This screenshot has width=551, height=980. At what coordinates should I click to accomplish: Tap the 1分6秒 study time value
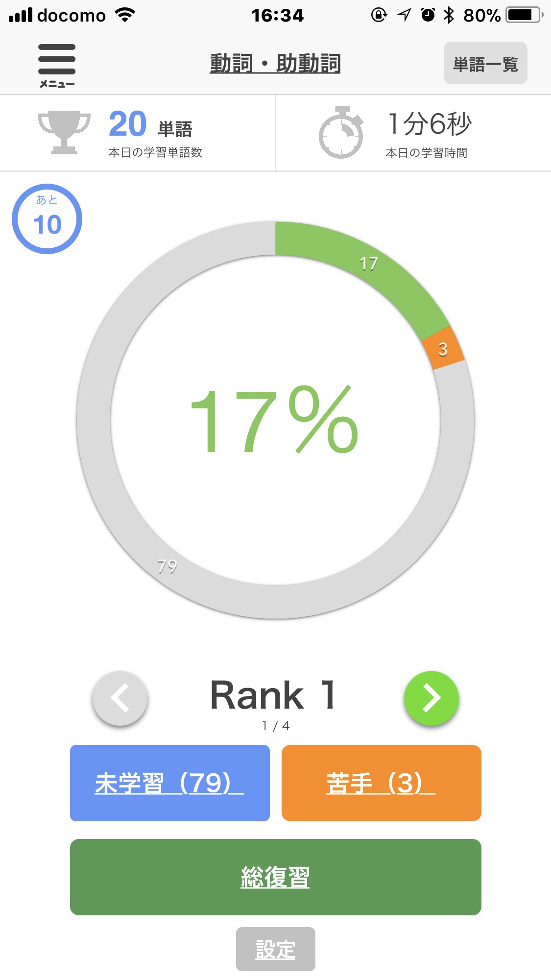pyautogui.click(x=429, y=124)
